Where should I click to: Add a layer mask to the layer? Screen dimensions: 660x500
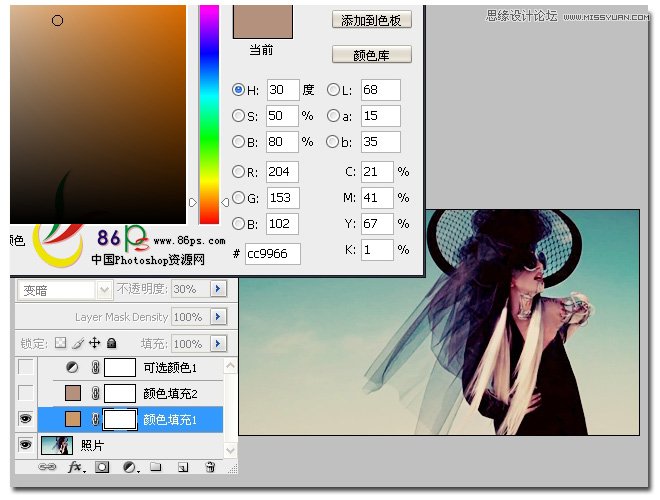(x=102, y=467)
